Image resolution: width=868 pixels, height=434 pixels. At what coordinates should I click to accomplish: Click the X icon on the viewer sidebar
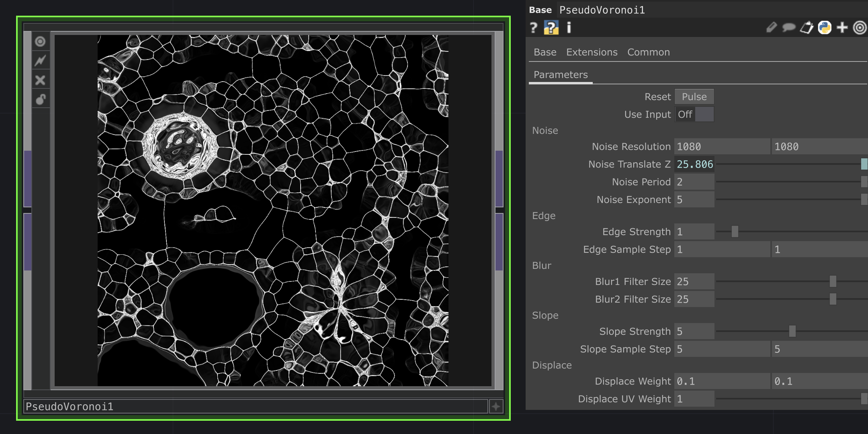(x=40, y=80)
